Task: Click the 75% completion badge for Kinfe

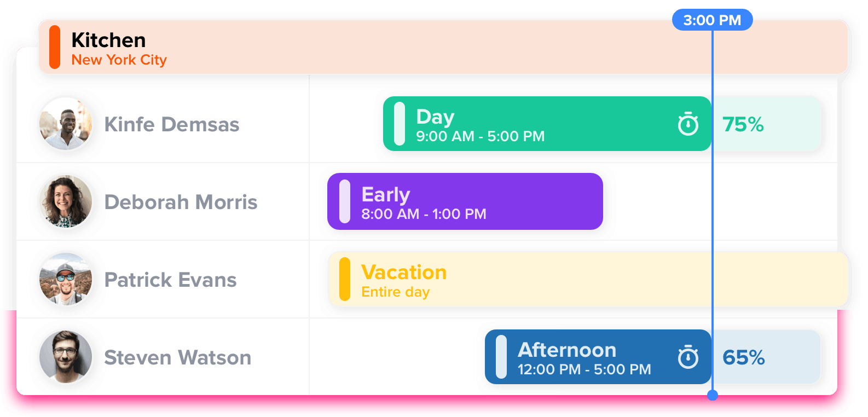Action: pyautogui.click(x=743, y=124)
